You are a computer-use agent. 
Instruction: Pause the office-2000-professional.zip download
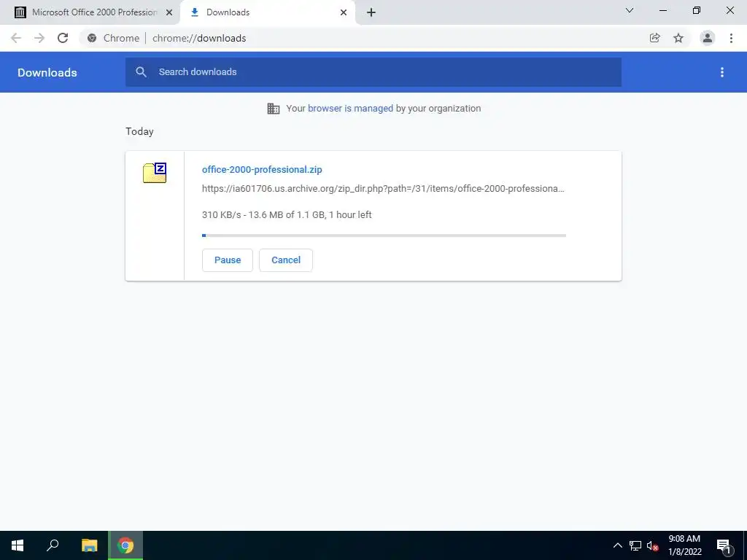point(228,260)
